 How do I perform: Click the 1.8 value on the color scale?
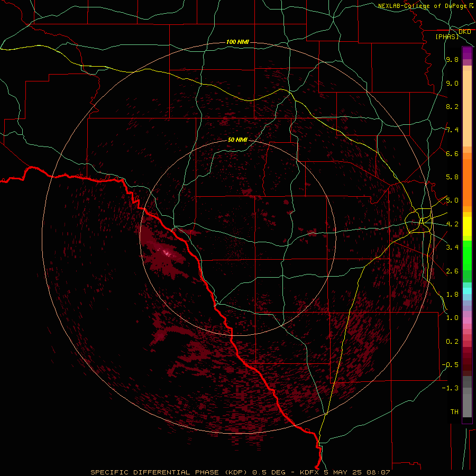pos(452,295)
